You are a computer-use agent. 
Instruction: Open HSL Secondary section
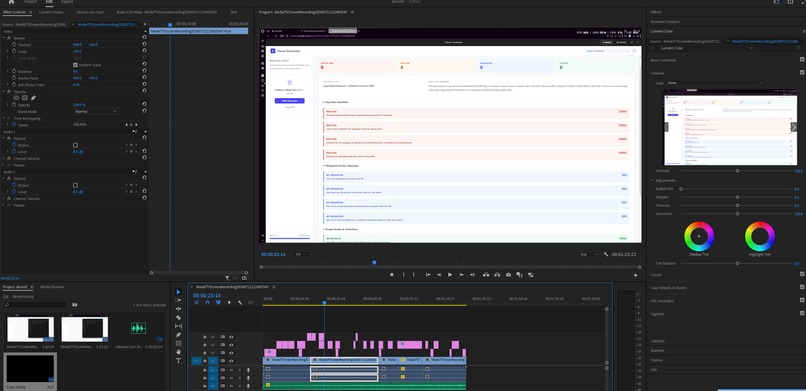coord(663,301)
